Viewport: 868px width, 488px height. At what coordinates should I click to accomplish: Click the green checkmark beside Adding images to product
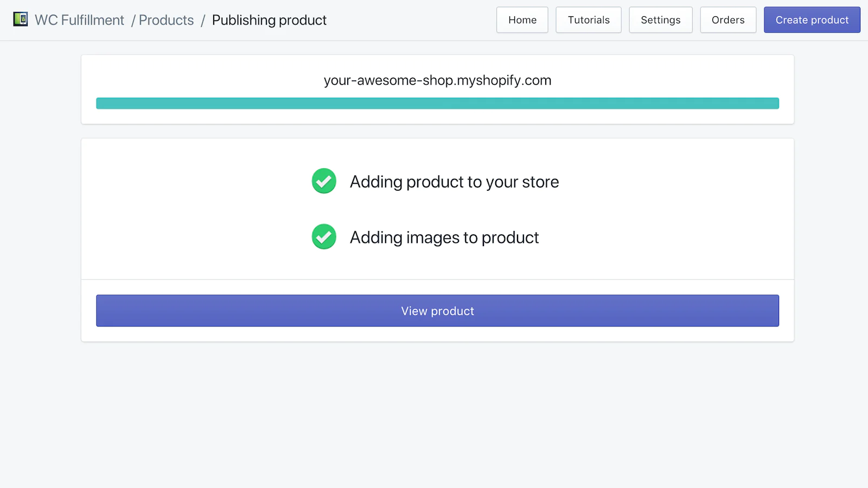(324, 237)
